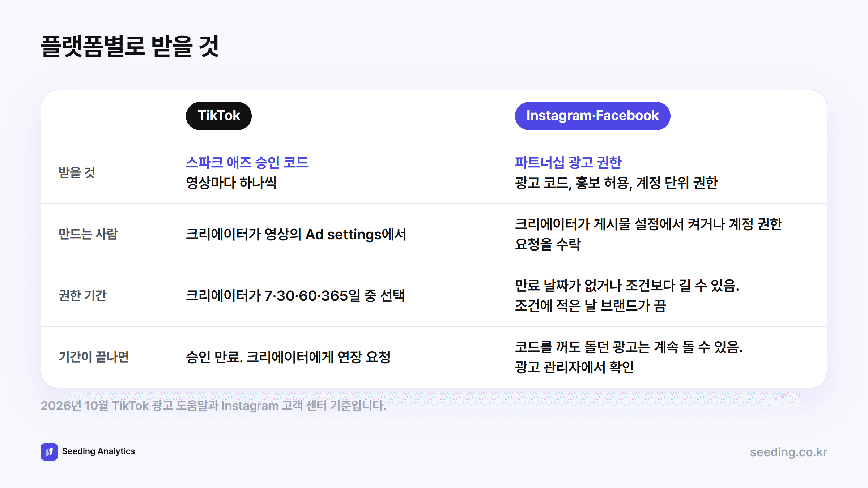Click the line 광고 관리자에서 확인
This screenshot has width=868, height=488.
tap(575, 367)
